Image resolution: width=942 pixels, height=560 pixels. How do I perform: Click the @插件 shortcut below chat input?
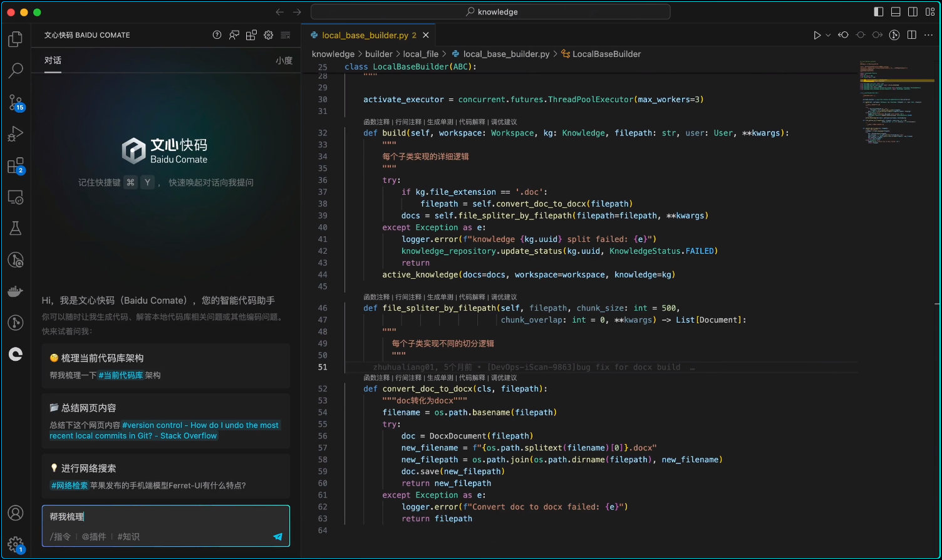point(94,537)
